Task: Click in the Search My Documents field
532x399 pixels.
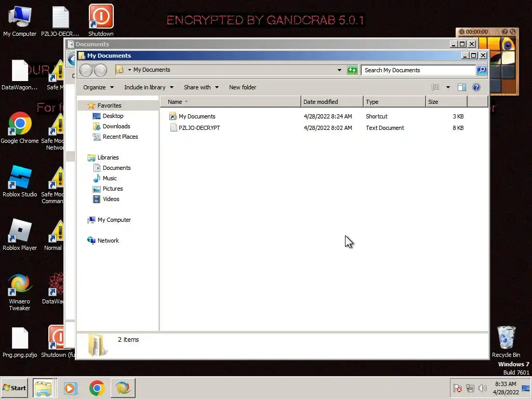Action: pos(418,70)
